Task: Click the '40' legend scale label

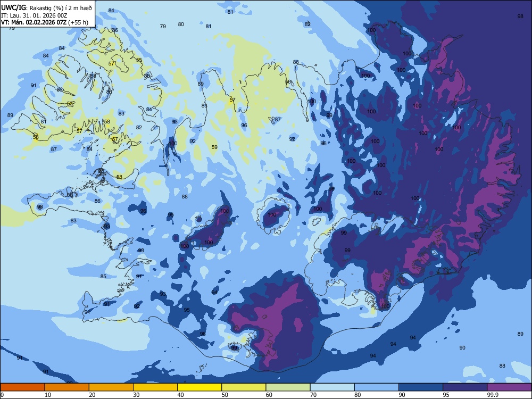Action: pyautogui.click(x=180, y=395)
